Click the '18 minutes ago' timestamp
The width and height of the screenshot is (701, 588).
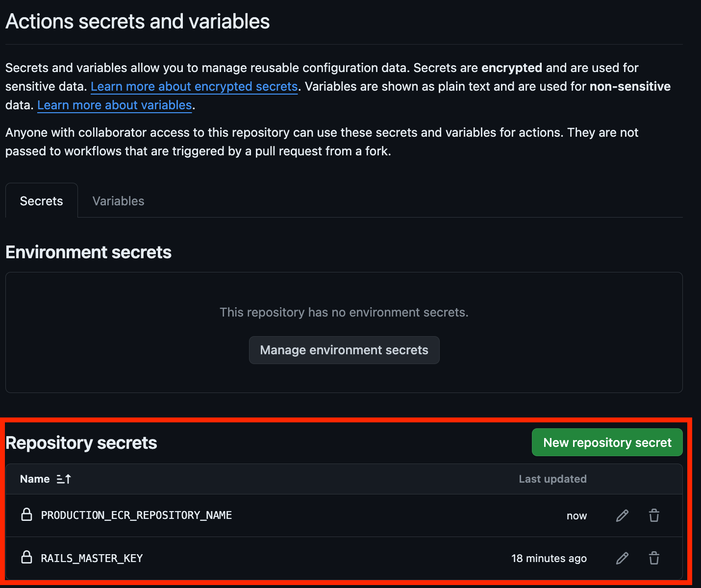pyautogui.click(x=549, y=558)
